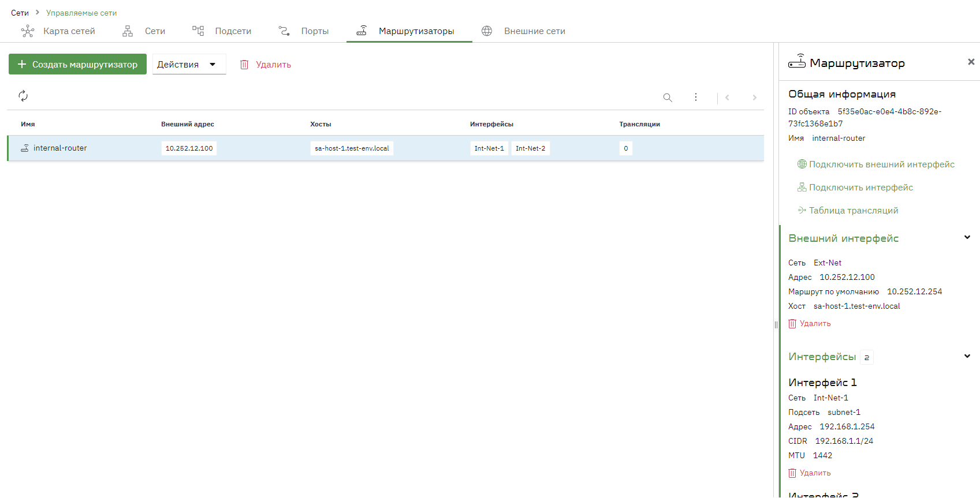Click the Хосты column header

321,124
